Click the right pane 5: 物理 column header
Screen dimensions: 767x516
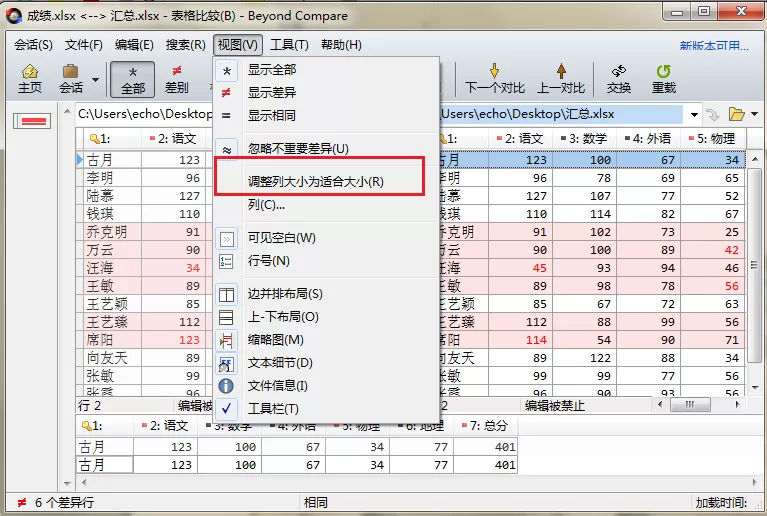(712, 139)
